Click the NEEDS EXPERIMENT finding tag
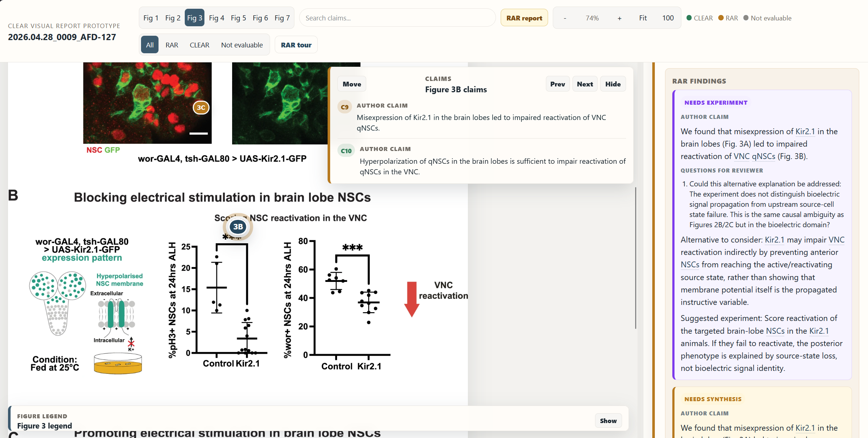Viewport: 868px width, 438px height. [x=716, y=102]
